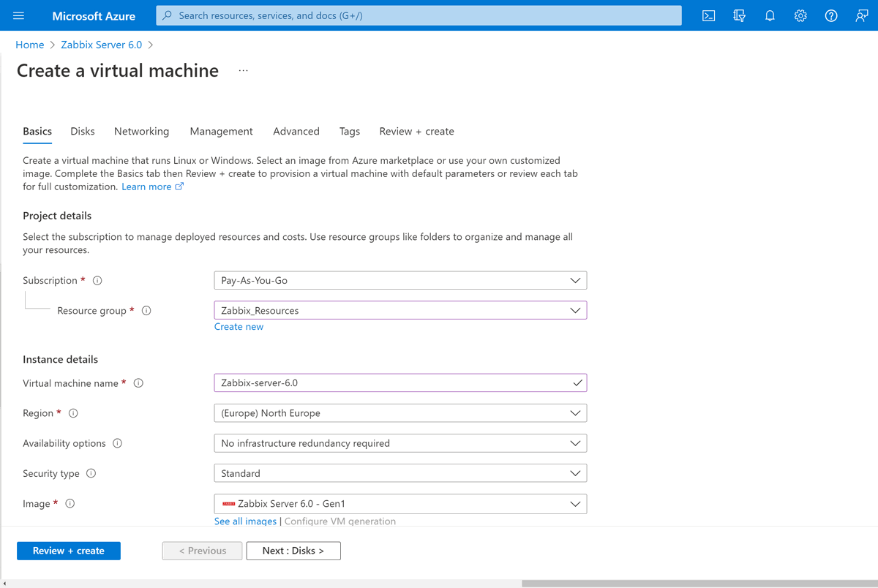Switch to the Advanced tab

pos(296,132)
